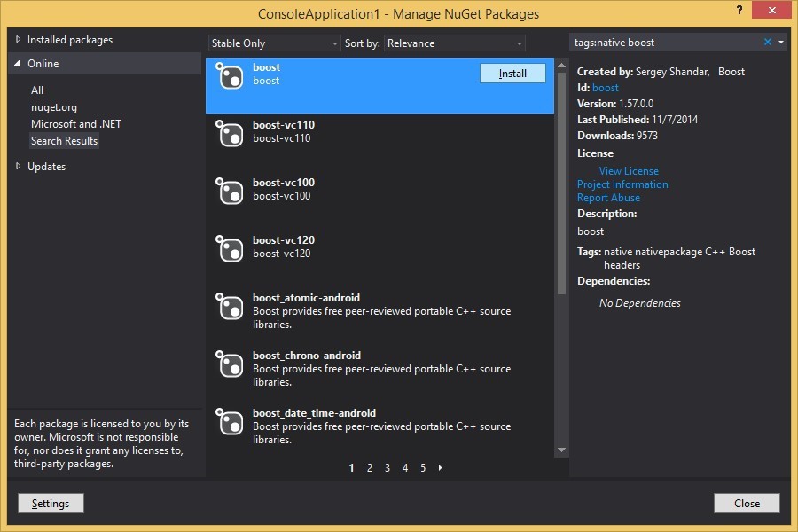Open the boost Id link
The width and height of the screenshot is (798, 532).
click(x=606, y=88)
